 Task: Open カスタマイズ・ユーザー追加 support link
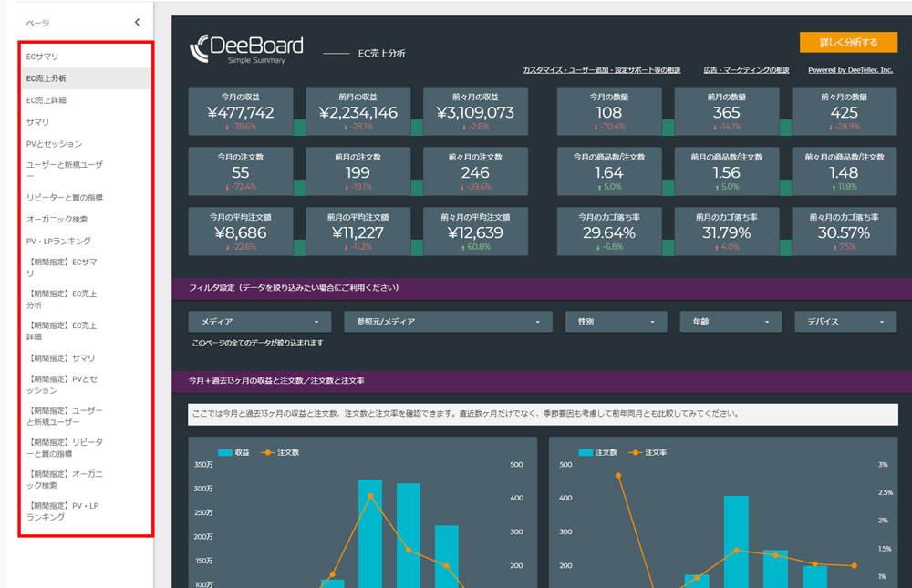601,70
